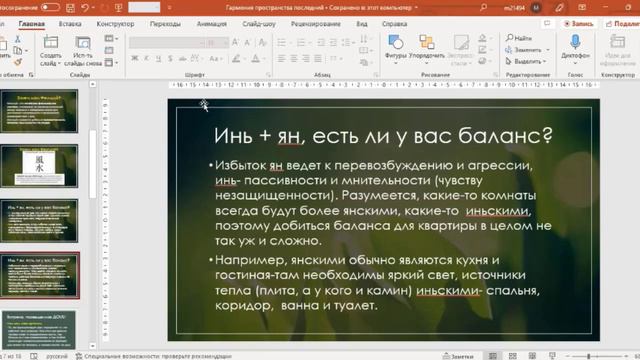This screenshot has height=360, width=640.
Task: Click the Cut scissors icon
Action: coord(18,39)
